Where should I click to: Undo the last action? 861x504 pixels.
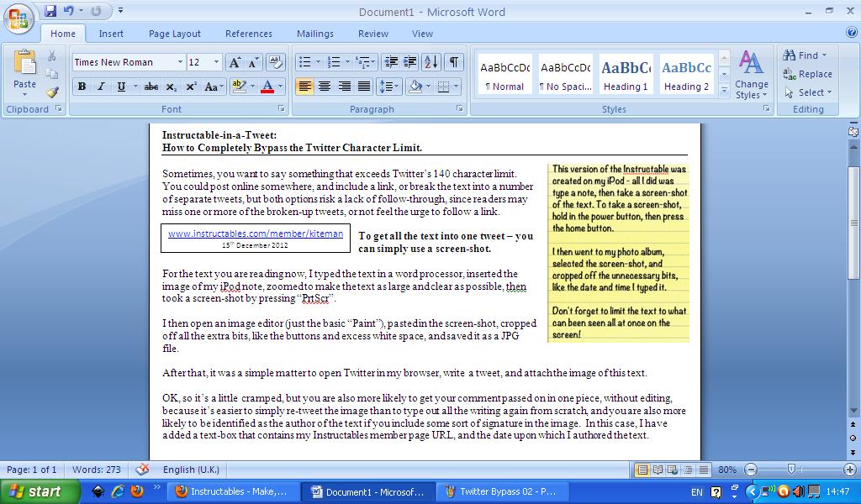(x=69, y=11)
